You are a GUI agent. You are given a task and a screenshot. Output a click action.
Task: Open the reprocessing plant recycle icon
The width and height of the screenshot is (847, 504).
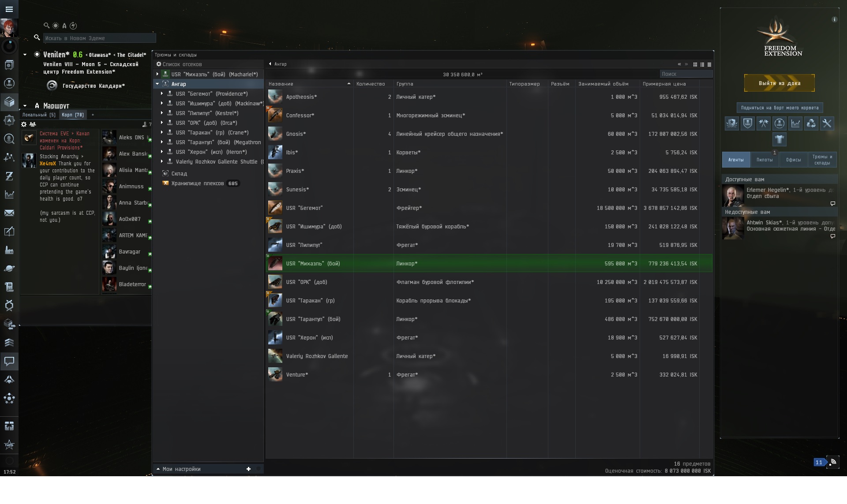pyautogui.click(x=811, y=123)
